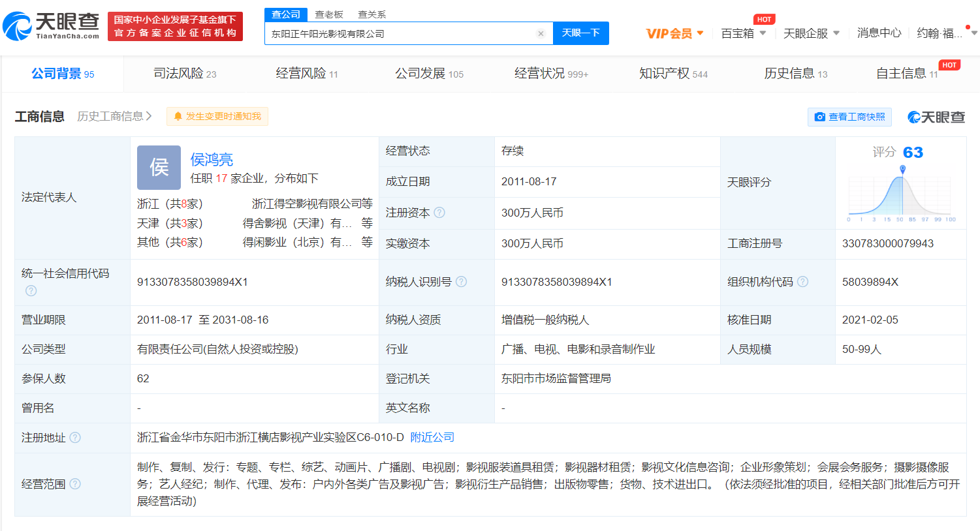Image resolution: width=980 pixels, height=531 pixels.
Task: Open the 天眼企服 dropdown menu
Action: [812, 33]
